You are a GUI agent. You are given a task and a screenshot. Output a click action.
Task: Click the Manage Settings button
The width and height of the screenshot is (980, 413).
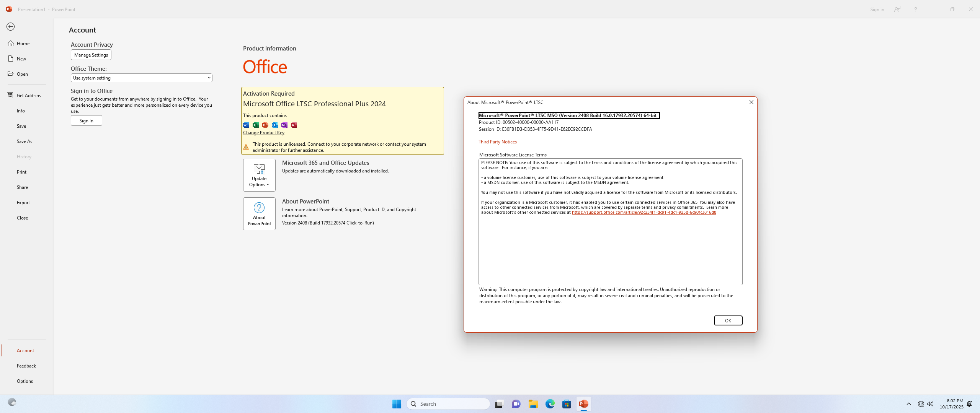tap(91, 55)
